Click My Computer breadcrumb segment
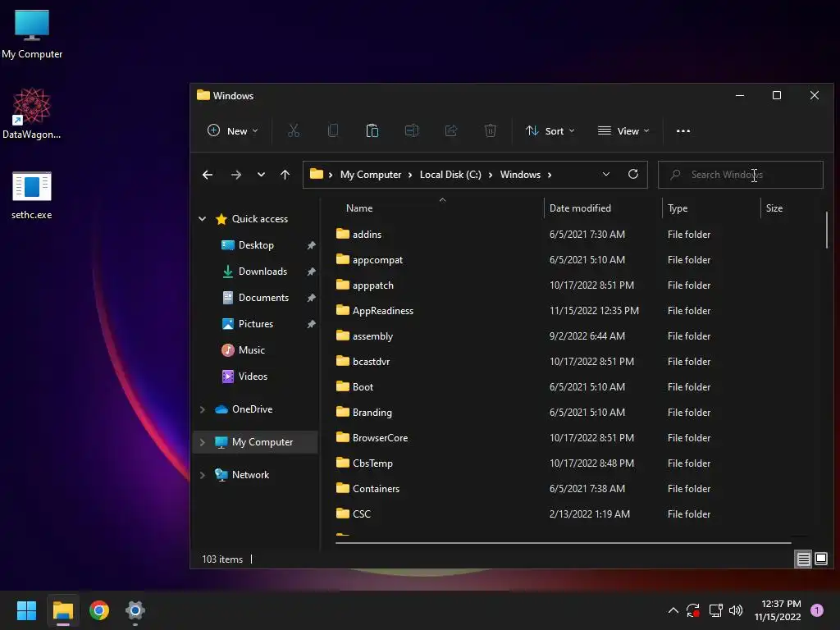This screenshot has width=840, height=630. point(371,175)
